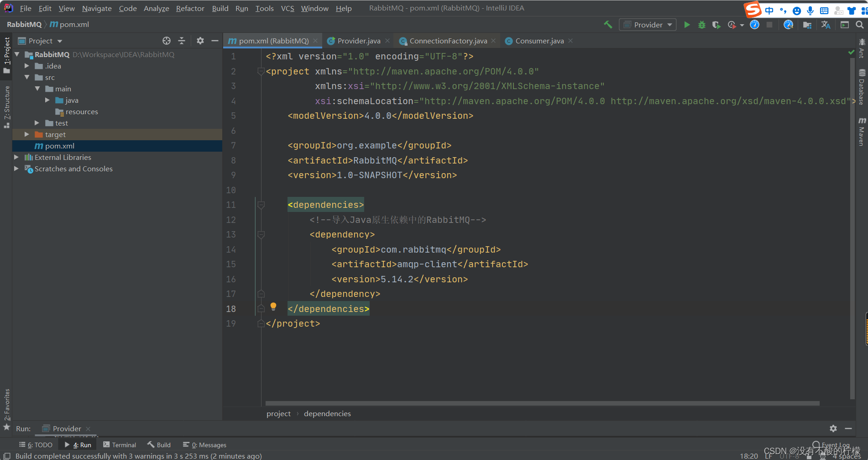The image size is (868, 460).
Task: Run the Provider configuration with the green play icon
Action: [x=687, y=25]
